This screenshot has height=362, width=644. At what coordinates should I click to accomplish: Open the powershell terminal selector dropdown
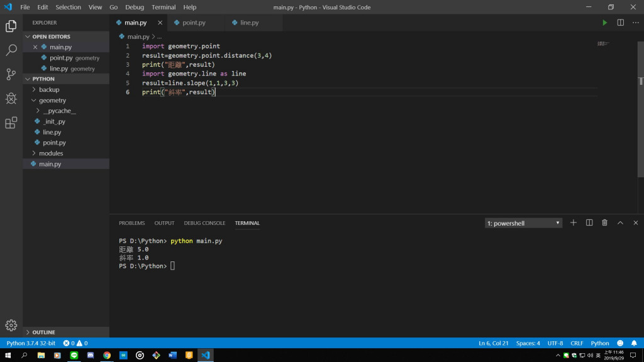(523, 223)
